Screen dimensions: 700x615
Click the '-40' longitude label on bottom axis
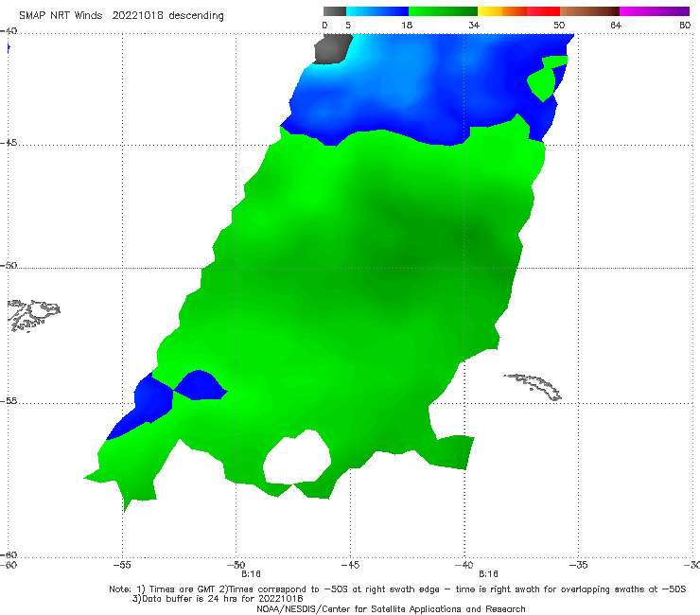pos(464,565)
